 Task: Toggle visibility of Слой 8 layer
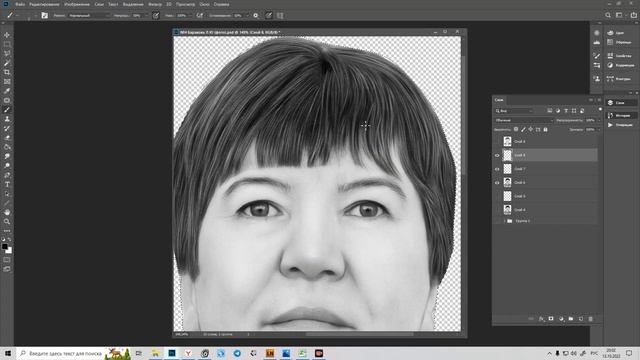(497, 155)
